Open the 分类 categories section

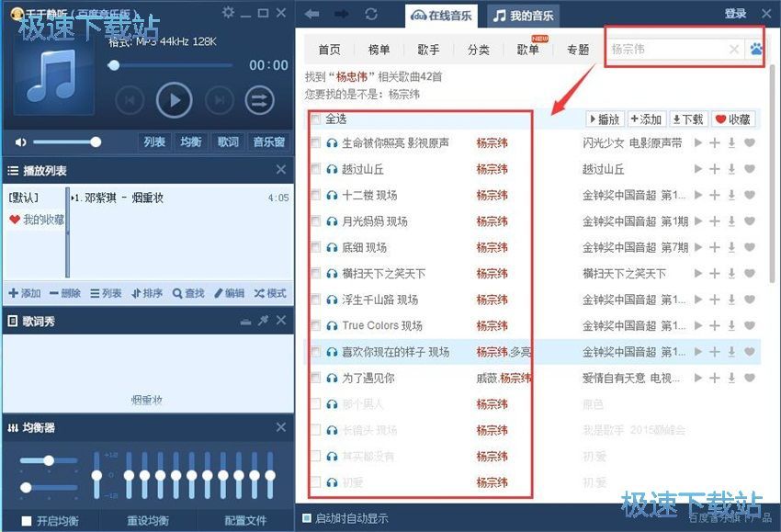click(479, 50)
